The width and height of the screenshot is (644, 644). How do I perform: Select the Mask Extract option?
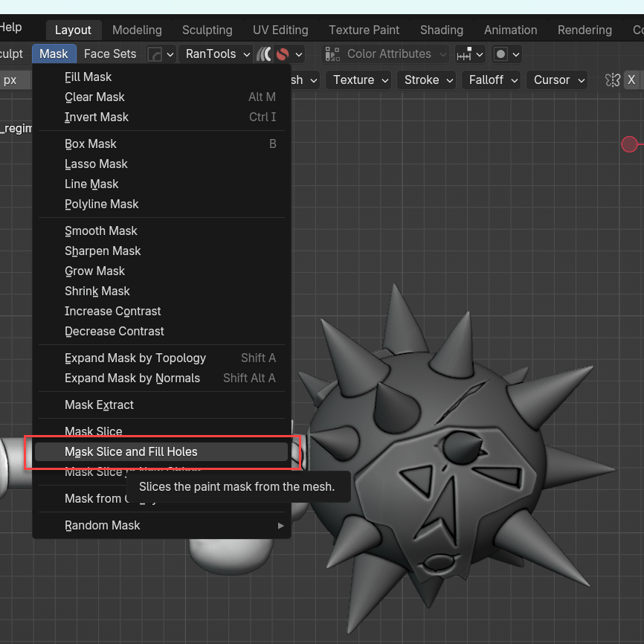pos(99,405)
